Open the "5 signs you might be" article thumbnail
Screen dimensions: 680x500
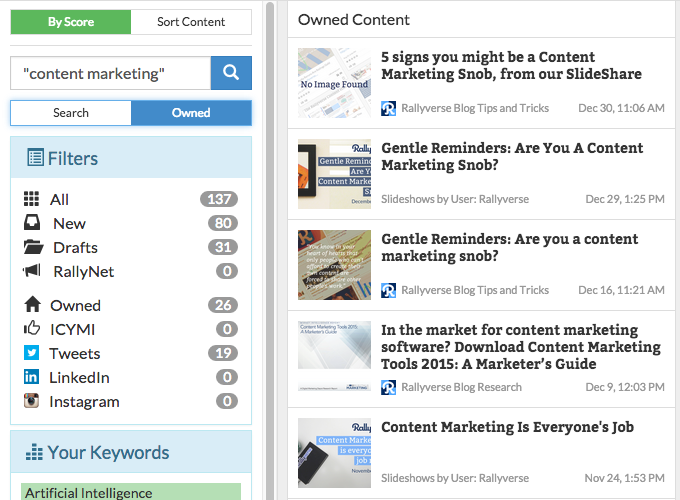334,83
